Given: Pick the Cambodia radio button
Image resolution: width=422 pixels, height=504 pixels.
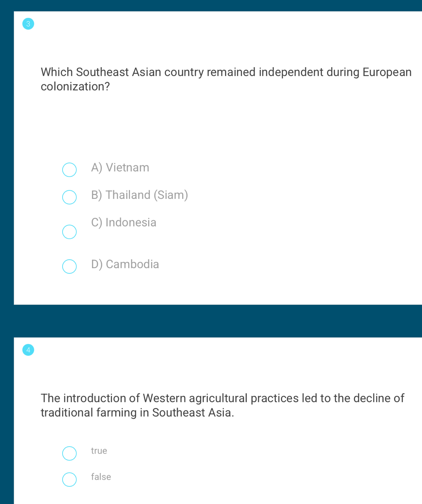Looking at the screenshot, I should point(69,267).
